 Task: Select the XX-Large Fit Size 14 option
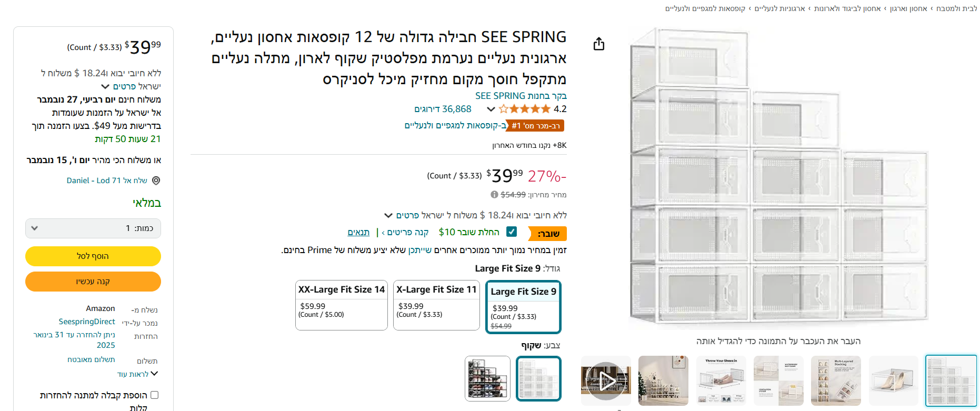tap(341, 305)
